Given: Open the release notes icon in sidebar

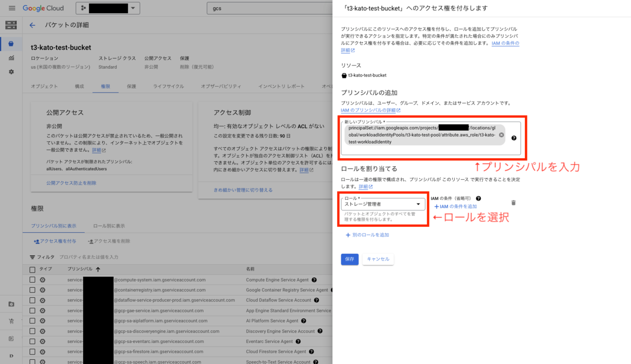Looking at the screenshot, I should [11, 339].
